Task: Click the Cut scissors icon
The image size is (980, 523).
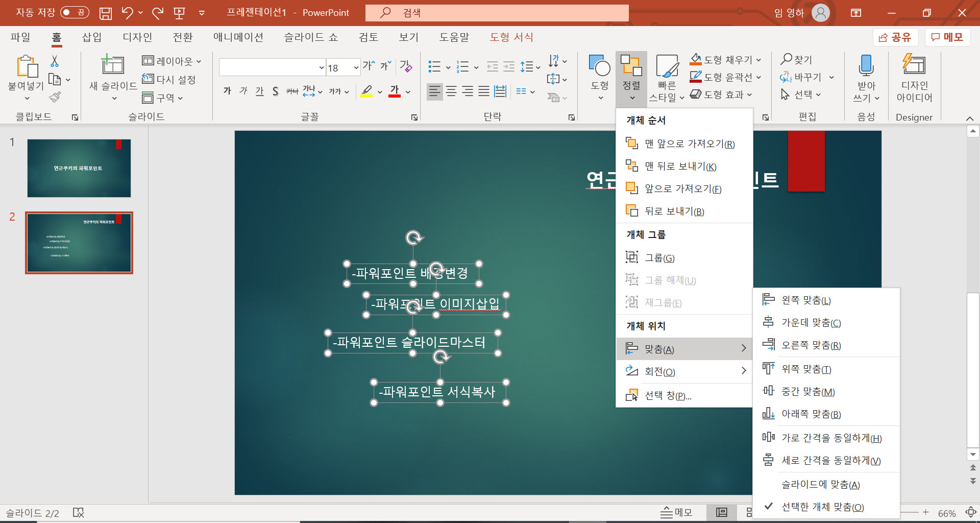Action: (55, 61)
